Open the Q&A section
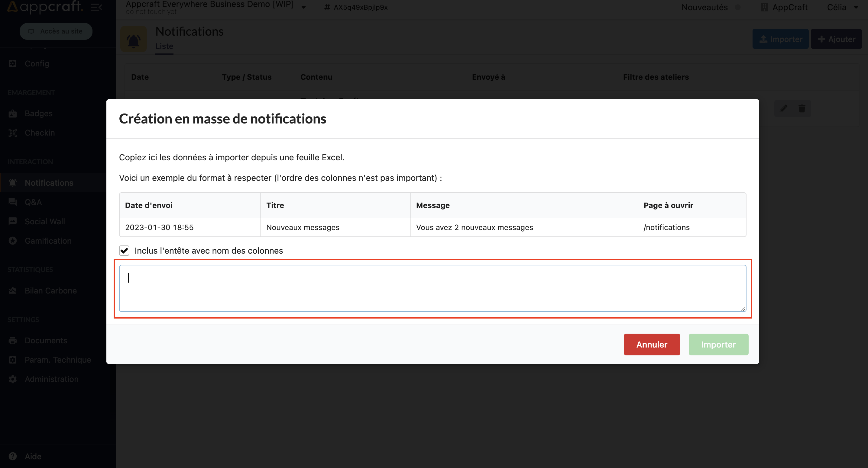This screenshot has width=868, height=468. pos(32,202)
